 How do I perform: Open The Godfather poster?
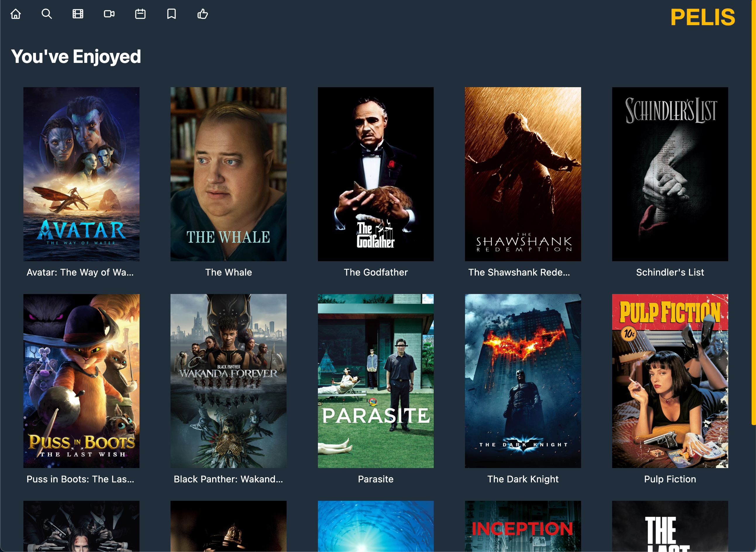click(376, 174)
